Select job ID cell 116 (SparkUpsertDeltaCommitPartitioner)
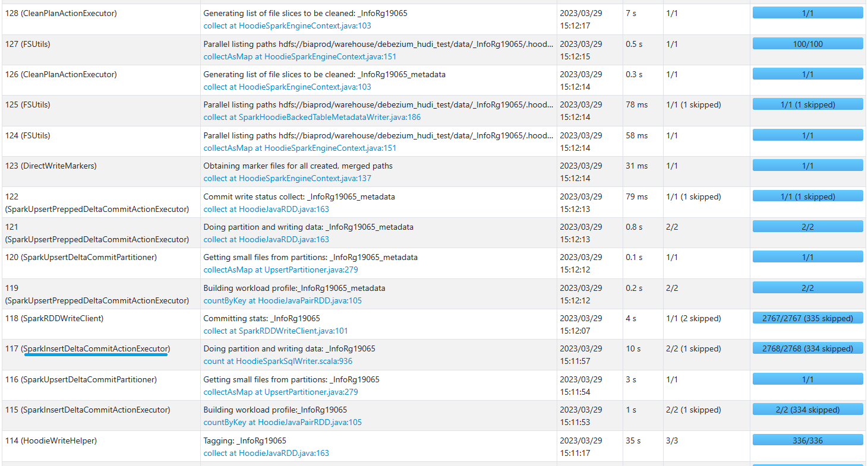The height and width of the screenshot is (466, 868). 101,385
